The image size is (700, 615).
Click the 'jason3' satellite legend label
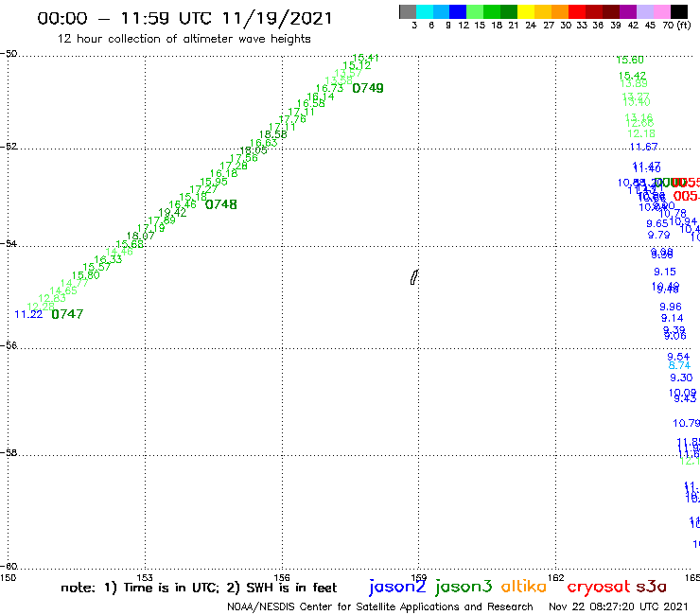[464, 587]
